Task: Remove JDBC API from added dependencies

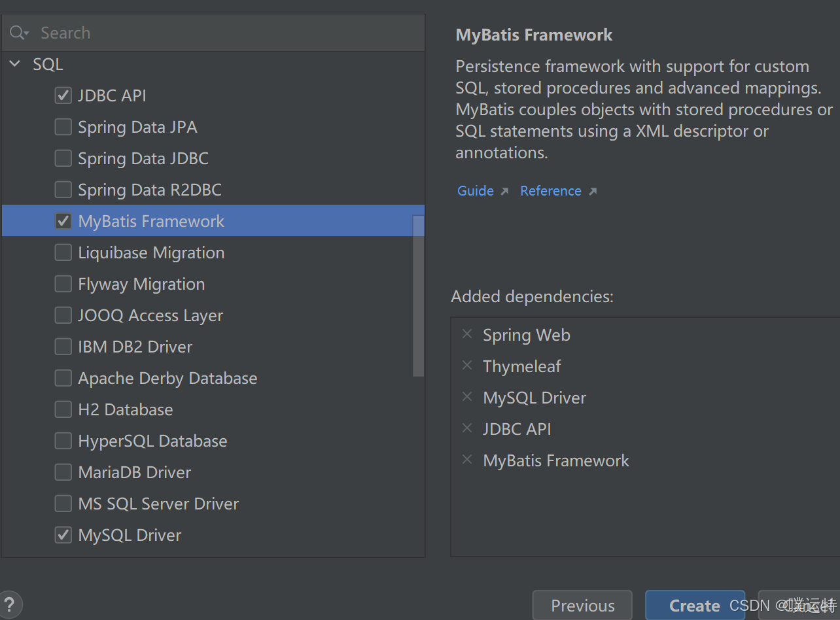Action: [467, 428]
